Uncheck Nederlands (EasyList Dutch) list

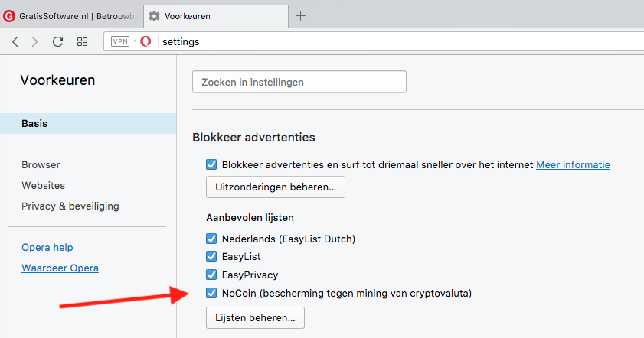(212, 239)
